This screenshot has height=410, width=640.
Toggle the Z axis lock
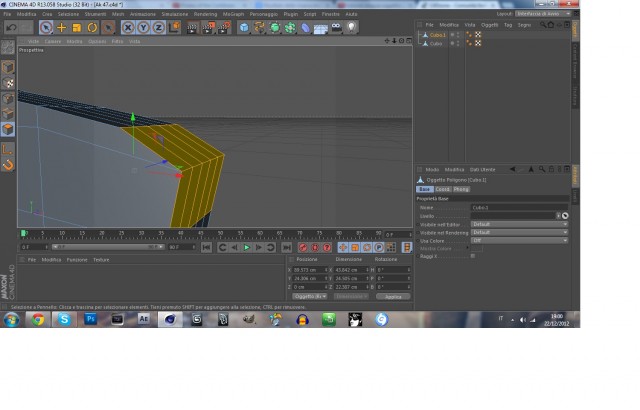[x=158, y=27]
